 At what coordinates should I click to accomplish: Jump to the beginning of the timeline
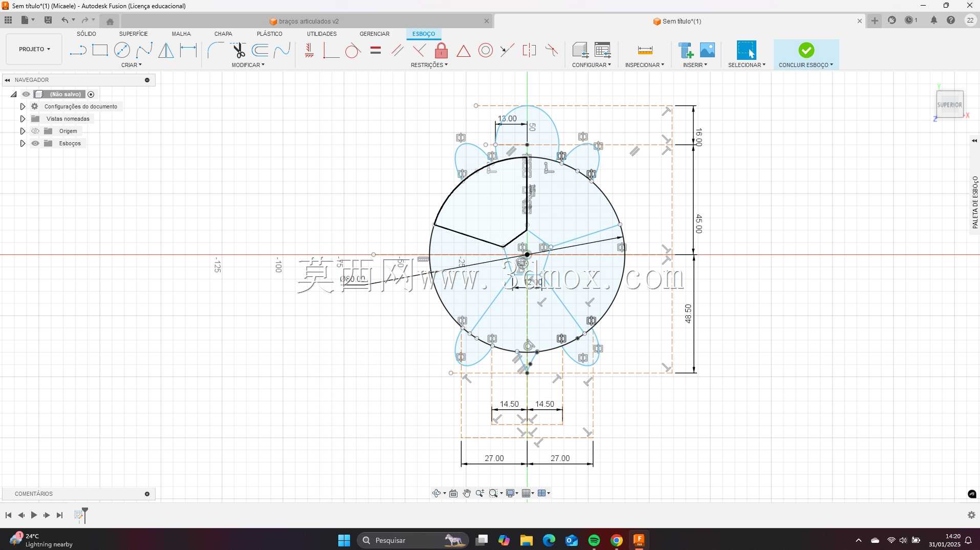click(x=8, y=515)
